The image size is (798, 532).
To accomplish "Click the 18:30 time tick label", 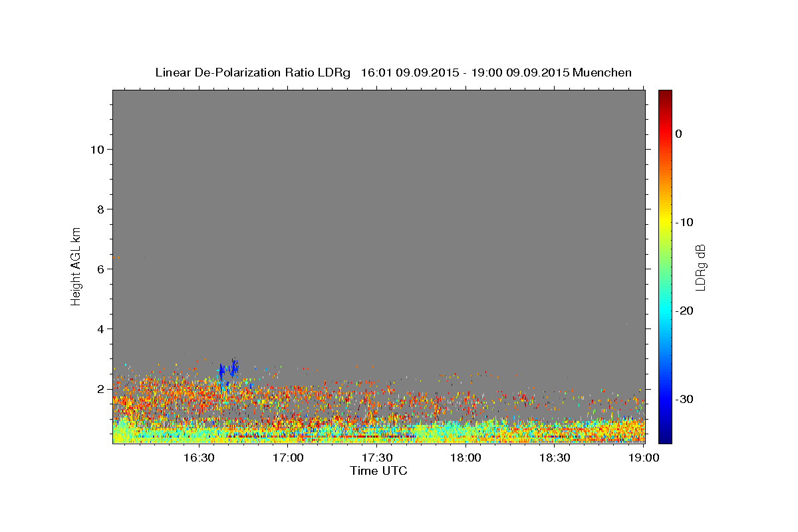I will point(555,458).
